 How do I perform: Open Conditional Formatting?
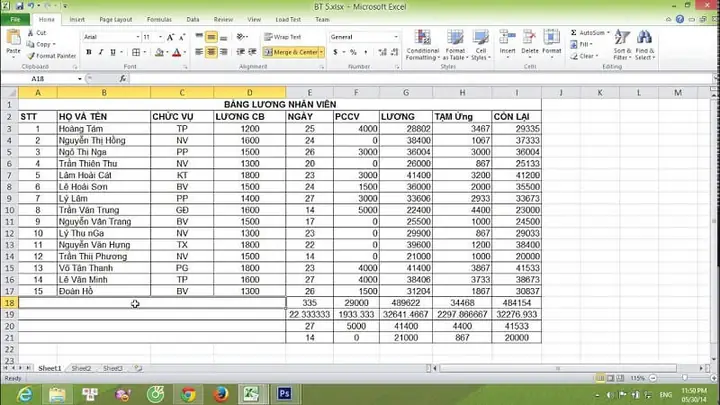coord(422,44)
